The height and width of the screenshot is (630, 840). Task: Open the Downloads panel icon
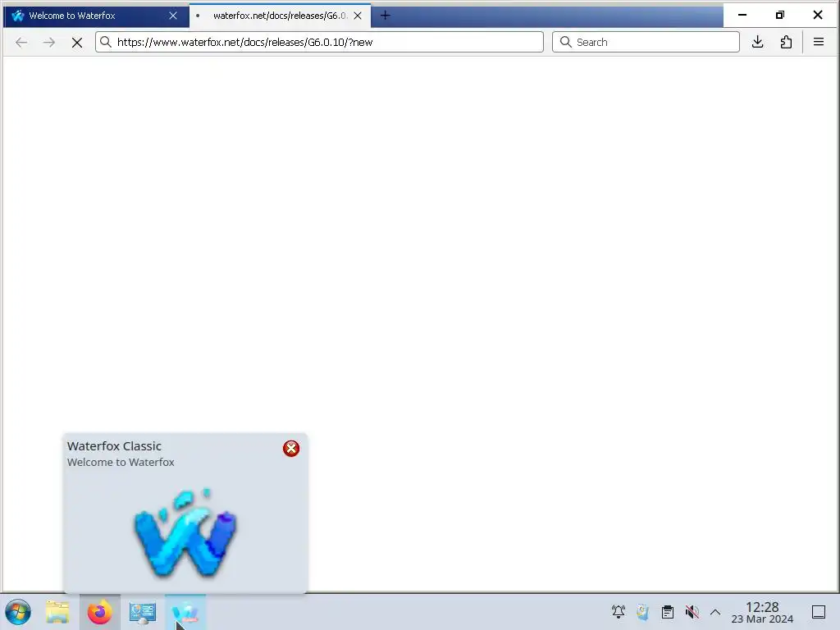757,42
